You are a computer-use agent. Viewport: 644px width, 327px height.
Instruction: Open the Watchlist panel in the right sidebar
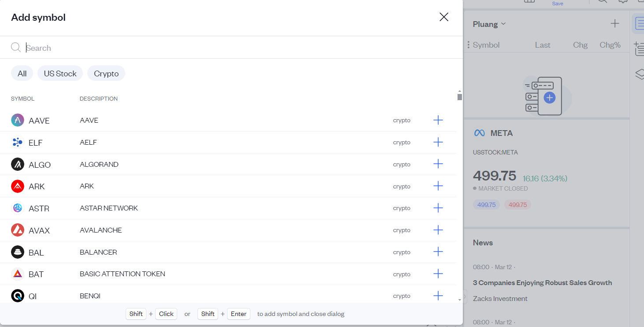click(x=639, y=23)
